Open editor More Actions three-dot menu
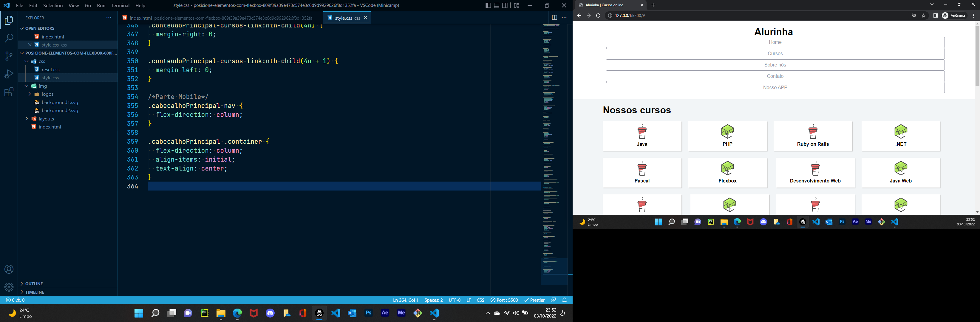This screenshot has width=980, height=322. [x=564, y=18]
